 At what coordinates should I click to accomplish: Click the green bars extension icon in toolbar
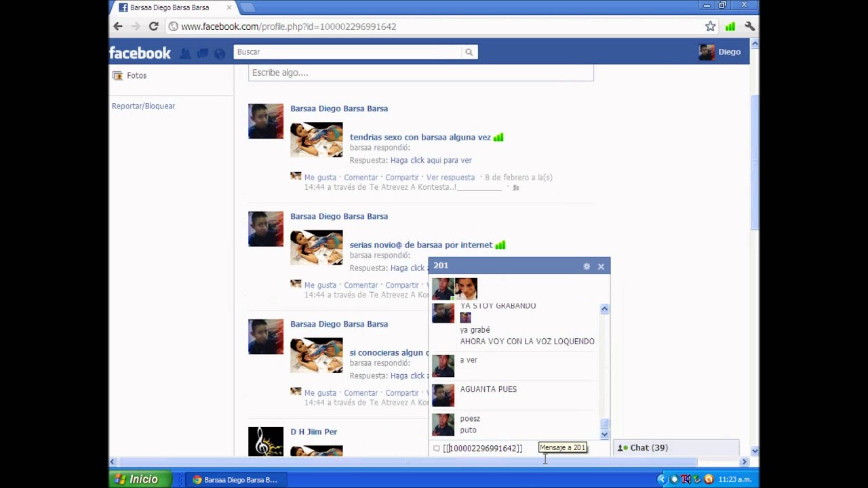[730, 26]
